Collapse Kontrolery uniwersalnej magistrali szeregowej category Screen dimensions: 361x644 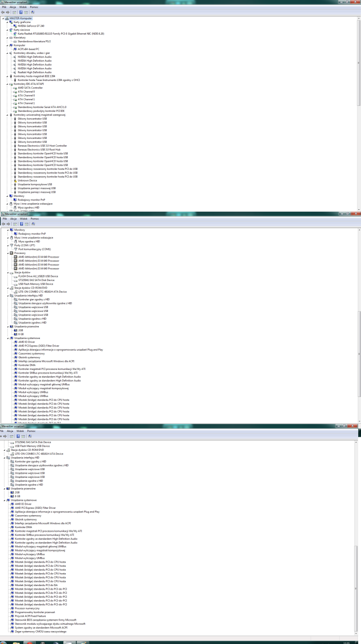[x=7, y=115]
